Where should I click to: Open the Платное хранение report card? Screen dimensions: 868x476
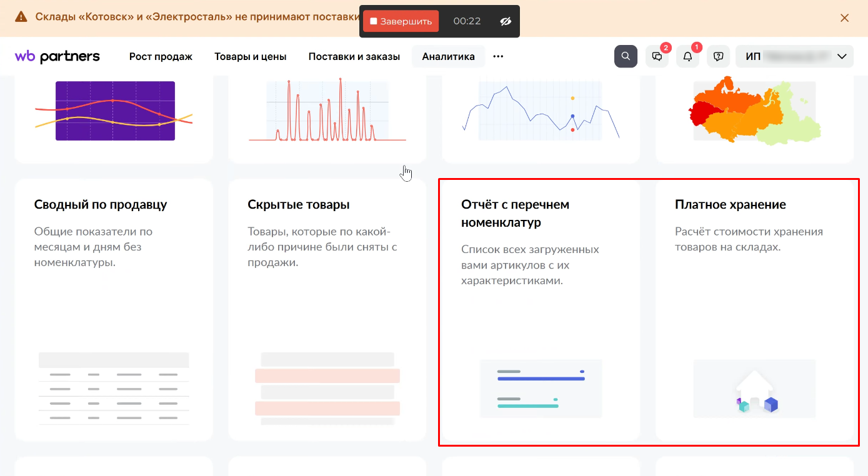point(755,310)
